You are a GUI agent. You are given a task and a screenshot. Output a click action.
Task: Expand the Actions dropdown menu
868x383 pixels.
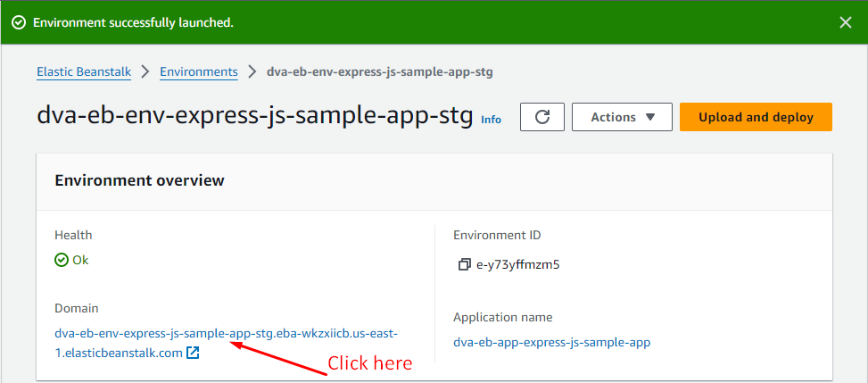[622, 117]
